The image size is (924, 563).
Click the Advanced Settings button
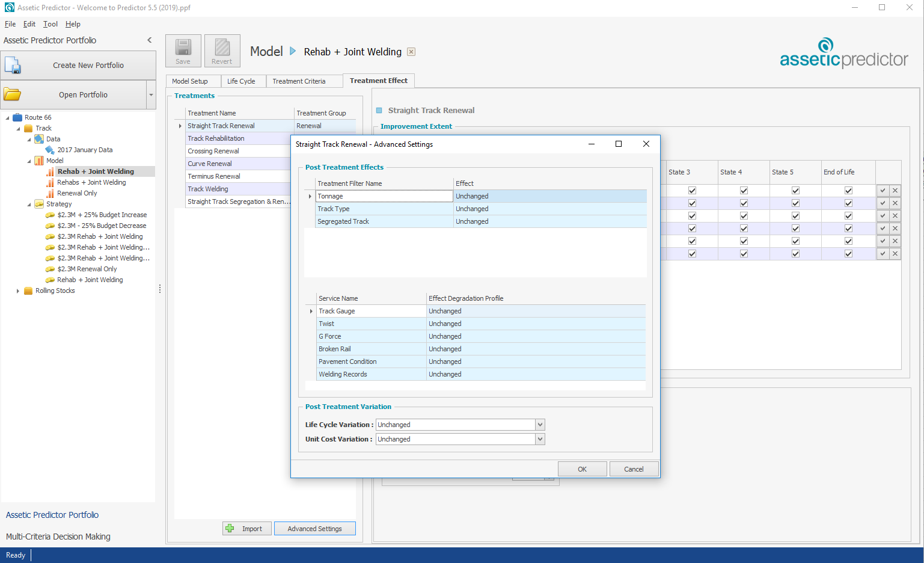click(314, 529)
